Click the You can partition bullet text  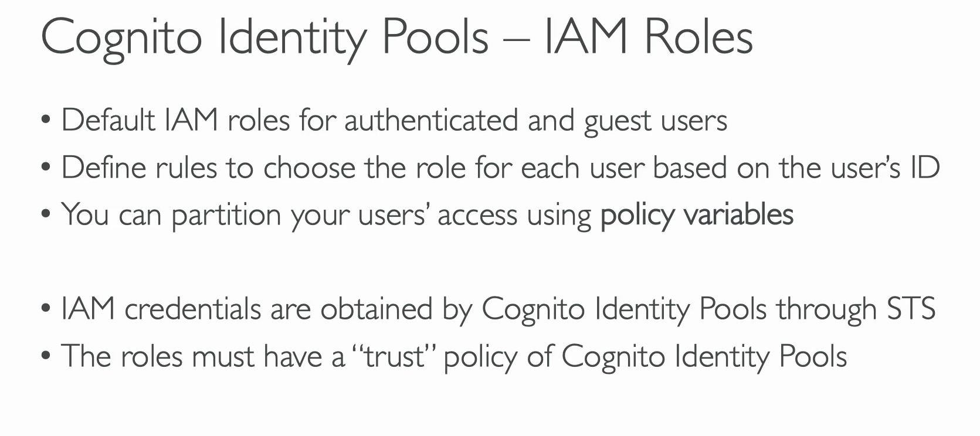(428, 215)
